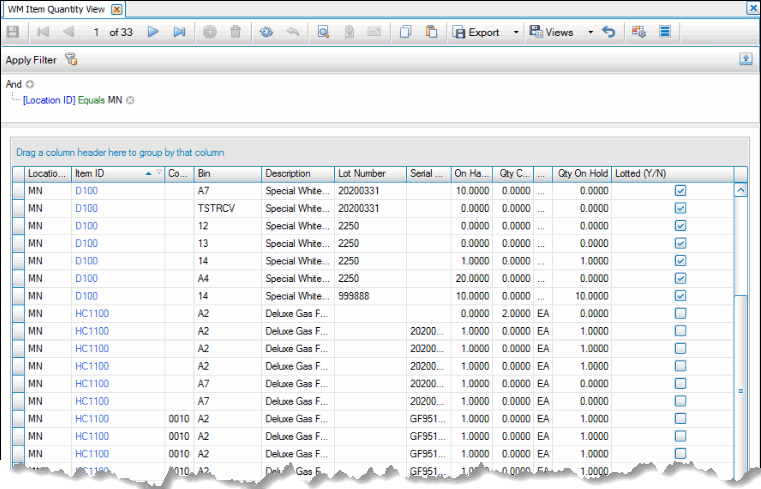Remove the Location ID filter condition
The image size is (761, 489).
pos(130,100)
